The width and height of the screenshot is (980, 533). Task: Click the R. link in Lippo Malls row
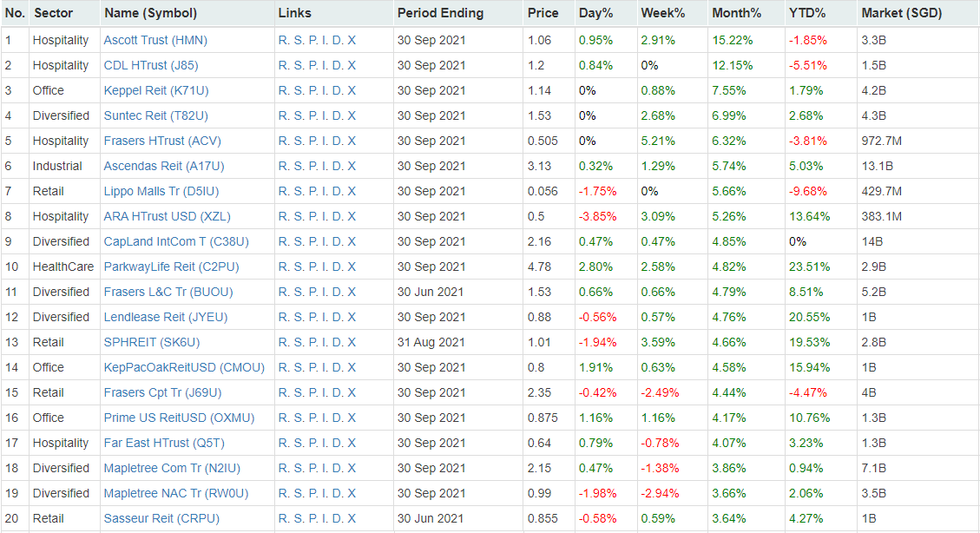pyautogui.click(x=284, y=191)
